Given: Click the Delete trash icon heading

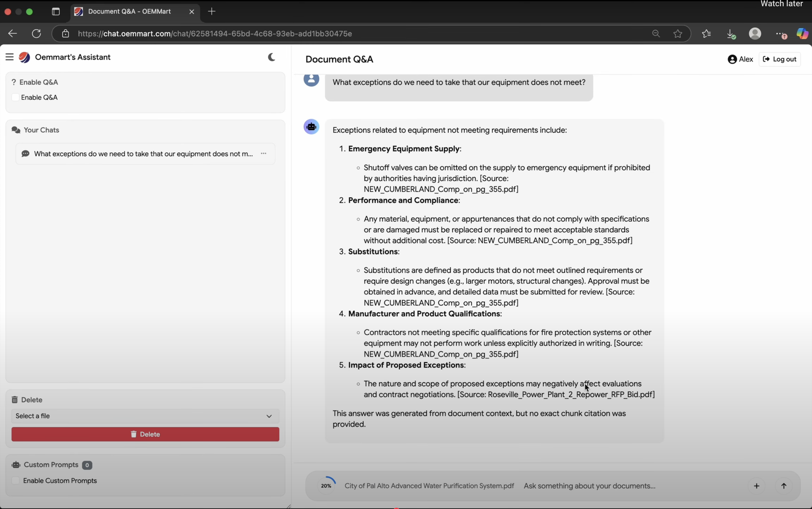Looking at the screenshot, I should [x=15, y=399].
